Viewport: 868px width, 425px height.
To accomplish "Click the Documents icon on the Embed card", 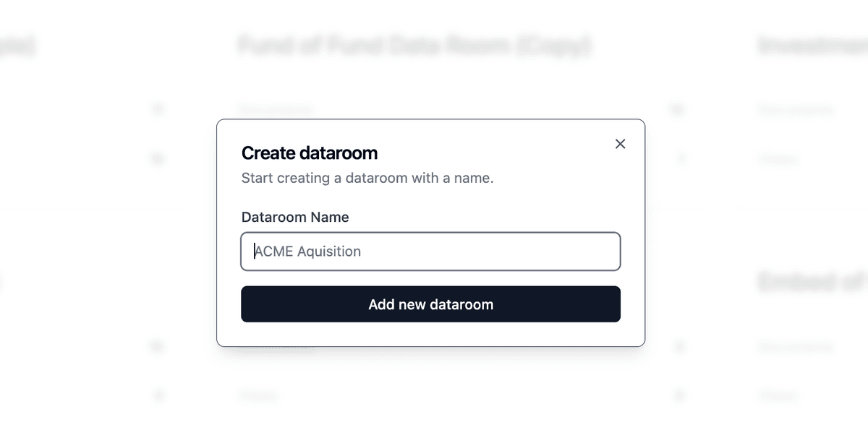I will (676, 346).
